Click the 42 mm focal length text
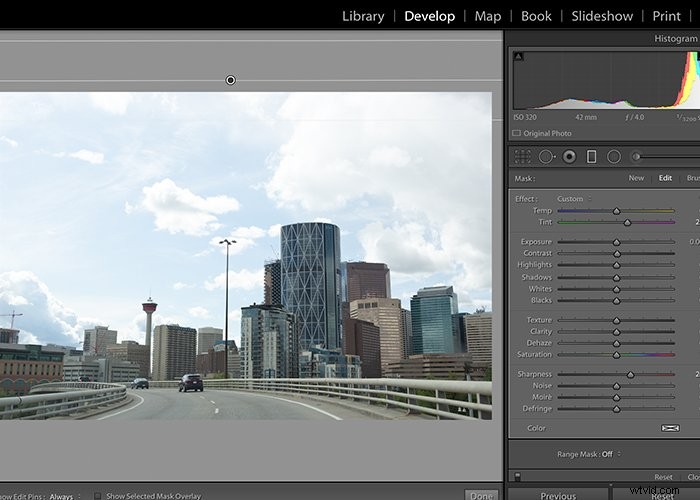This screenshot has width=700, height=500. pos(586,117)
